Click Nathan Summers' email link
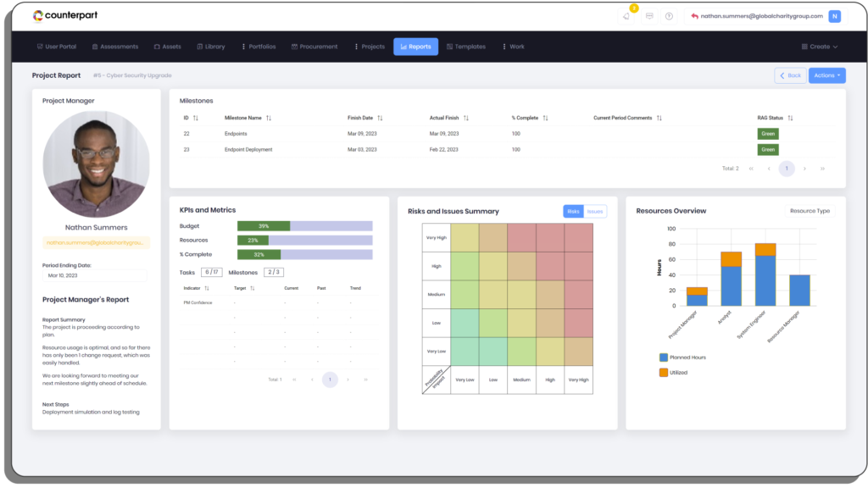 [x=96, y=243]
